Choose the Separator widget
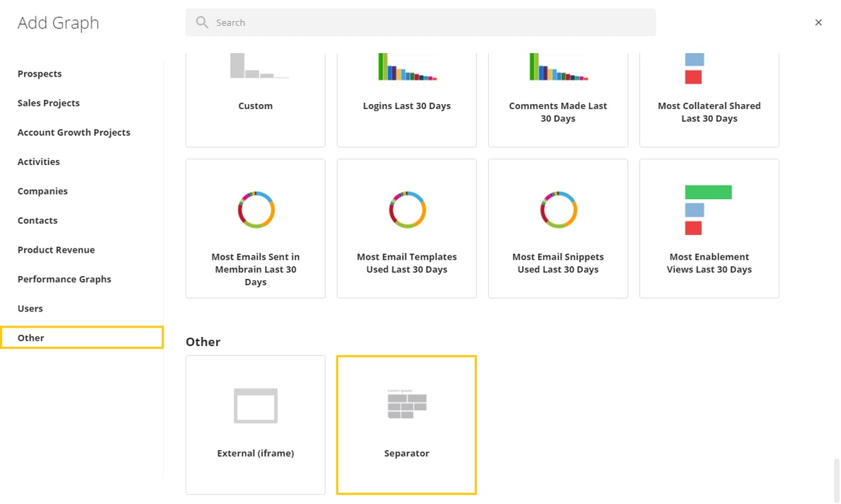This screenshot has width=841, height=504. point(406,423)
